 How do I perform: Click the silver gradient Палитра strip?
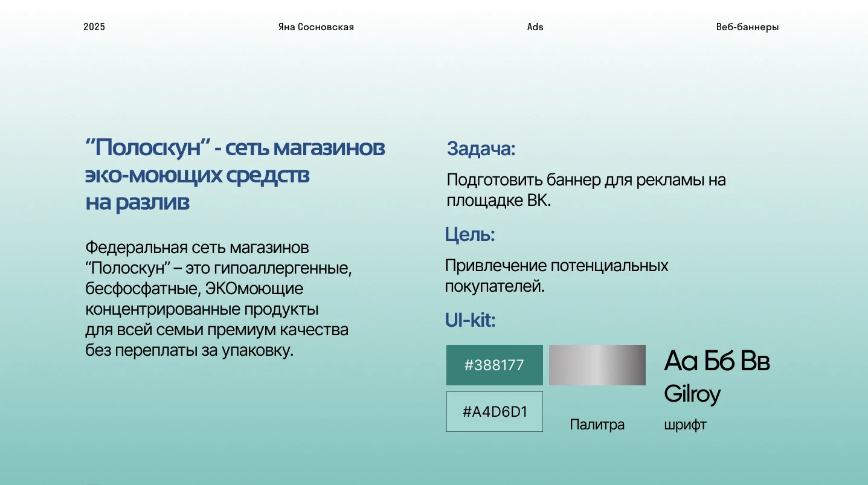597,365
